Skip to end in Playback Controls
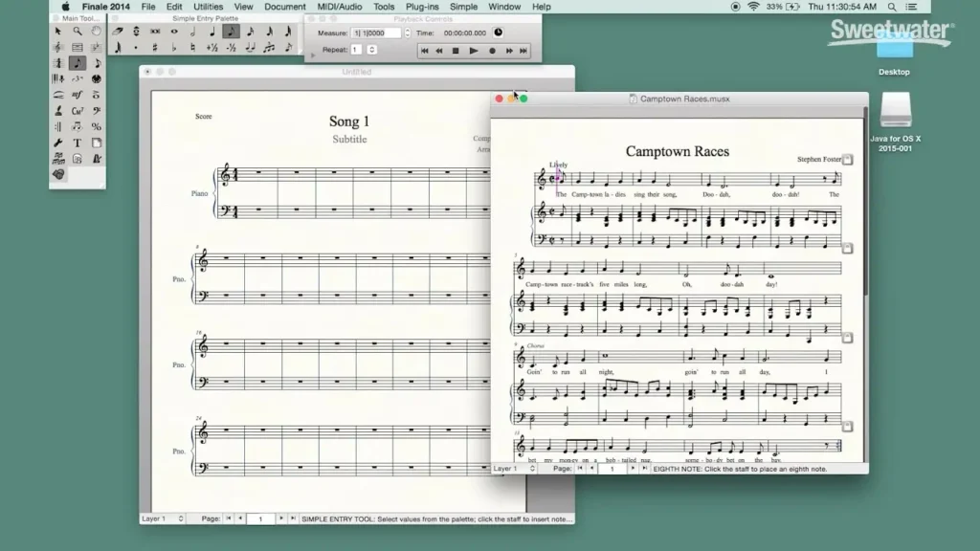This screenshot has width=980, height=551. click(523, 51)
